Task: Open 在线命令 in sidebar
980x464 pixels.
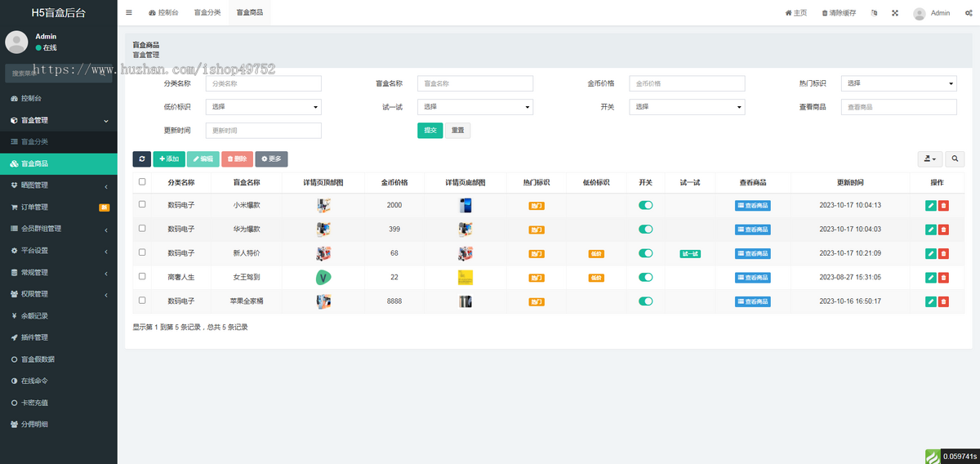Action: click(59, 381)
